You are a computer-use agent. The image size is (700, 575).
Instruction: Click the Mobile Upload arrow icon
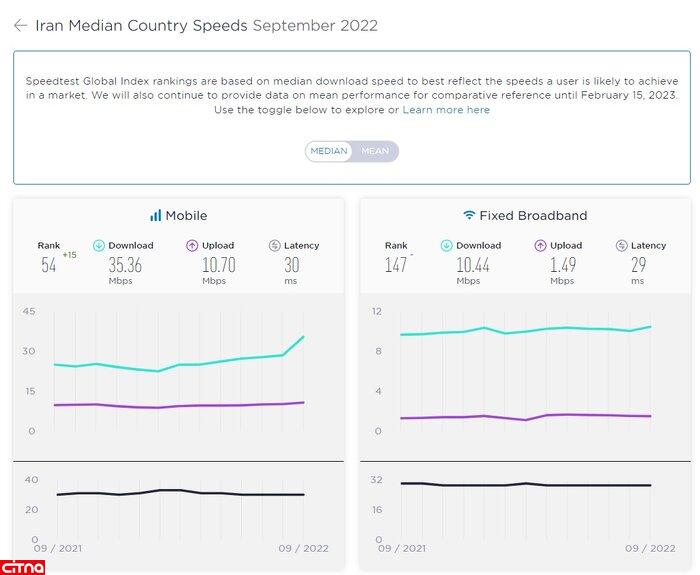click(x=192, y=245)
